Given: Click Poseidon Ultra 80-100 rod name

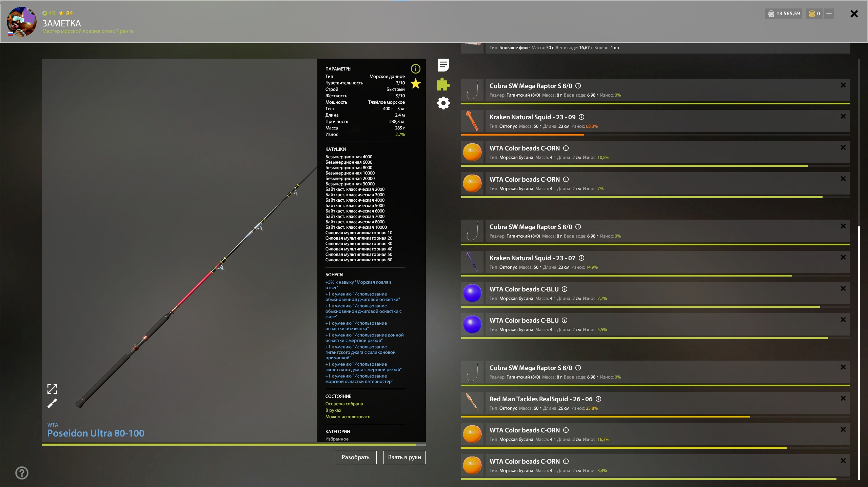Looking at the screenshot, I should 96,433.
